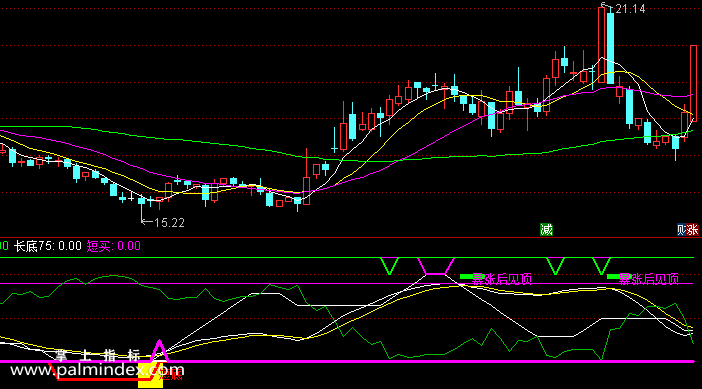Select the 长底75 indicator value label
The image size is (702, 389).
tap(47, 246)
